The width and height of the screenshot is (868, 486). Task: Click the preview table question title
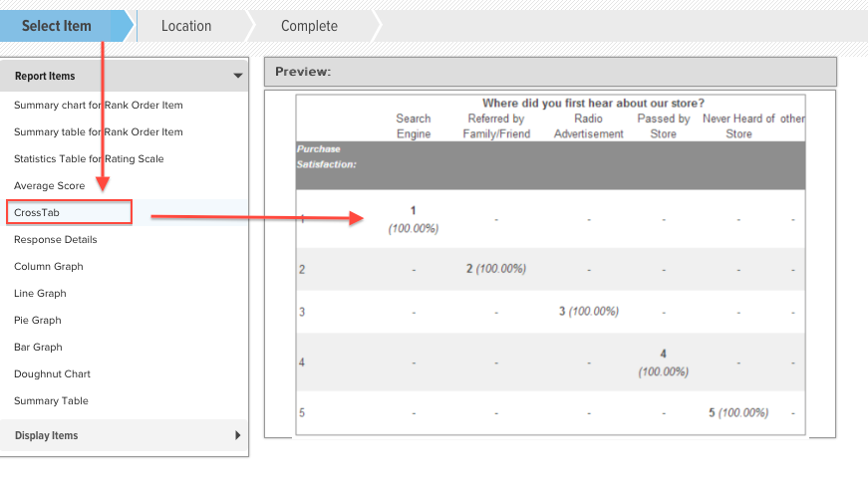click(593, 103)
